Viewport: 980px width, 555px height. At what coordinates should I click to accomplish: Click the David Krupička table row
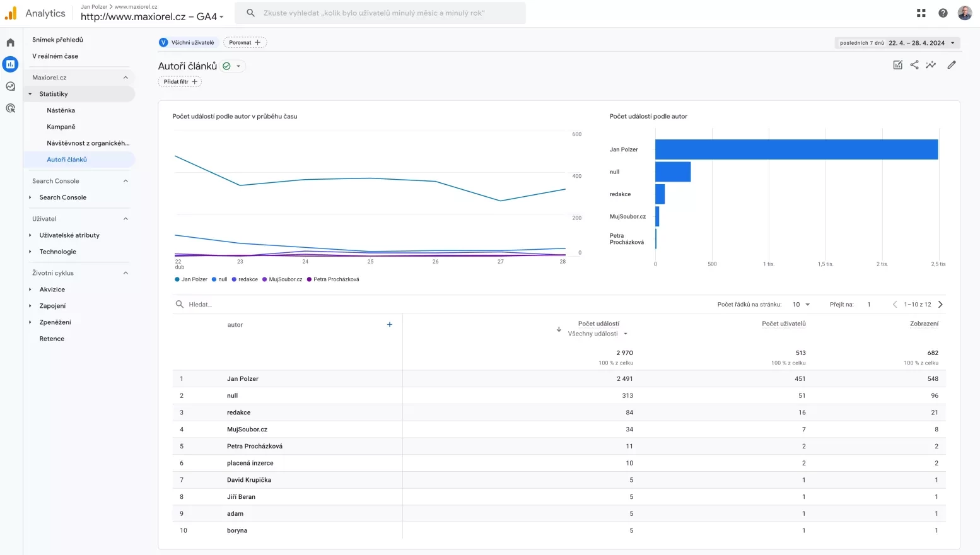(559, 480)
